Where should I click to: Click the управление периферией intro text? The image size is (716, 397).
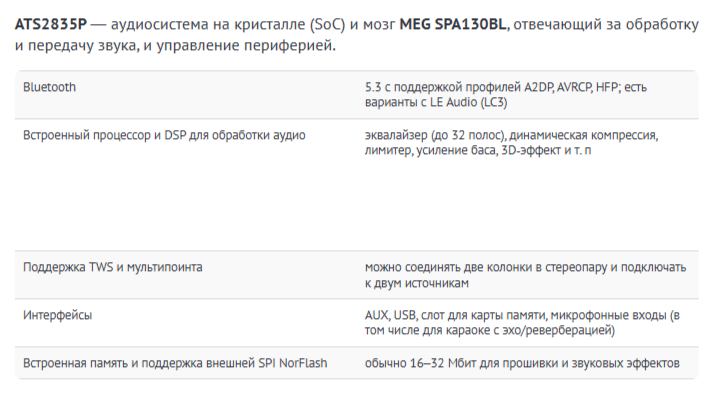click(x=246, y=45)
